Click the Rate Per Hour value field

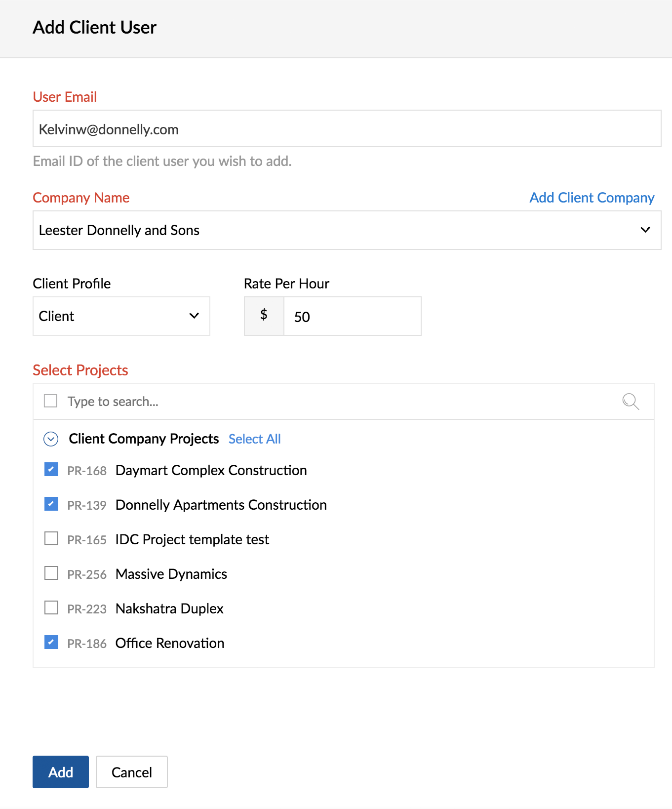click(x=353, y=316)
